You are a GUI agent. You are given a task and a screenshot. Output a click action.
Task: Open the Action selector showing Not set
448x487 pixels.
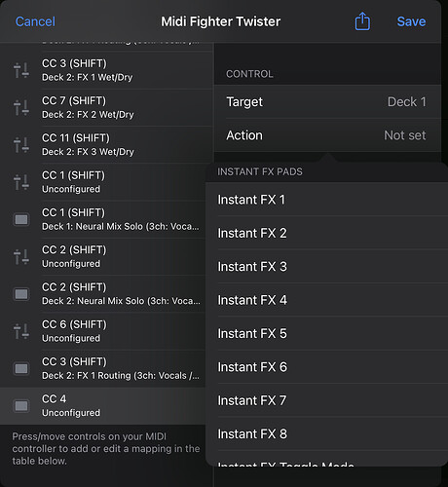tap(327, 135)
